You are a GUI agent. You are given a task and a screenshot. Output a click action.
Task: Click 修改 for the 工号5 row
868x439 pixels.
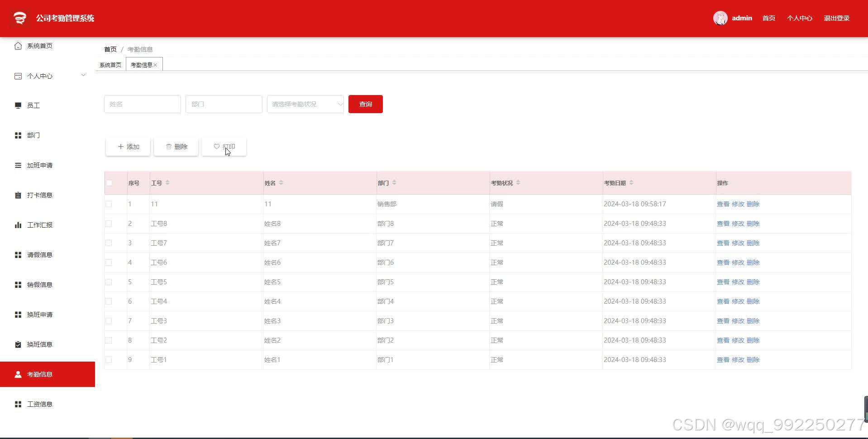[738, 282]
